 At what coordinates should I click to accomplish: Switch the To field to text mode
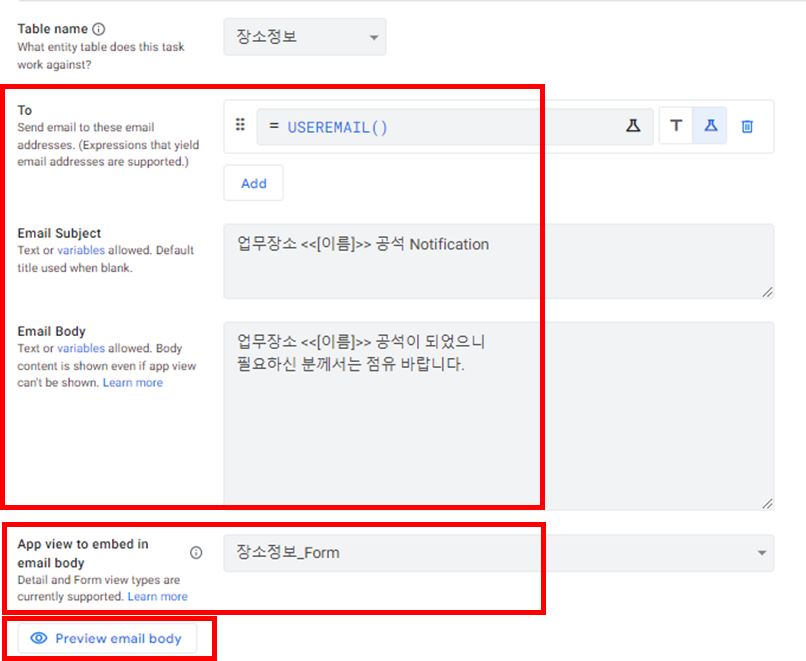pyautogui.click(x=676, y=125)
